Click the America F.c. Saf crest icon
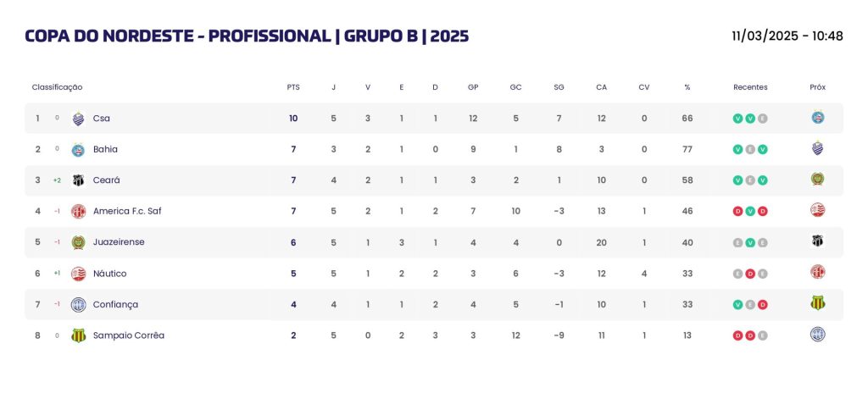 pyautogui.click(x=79, y=212)
